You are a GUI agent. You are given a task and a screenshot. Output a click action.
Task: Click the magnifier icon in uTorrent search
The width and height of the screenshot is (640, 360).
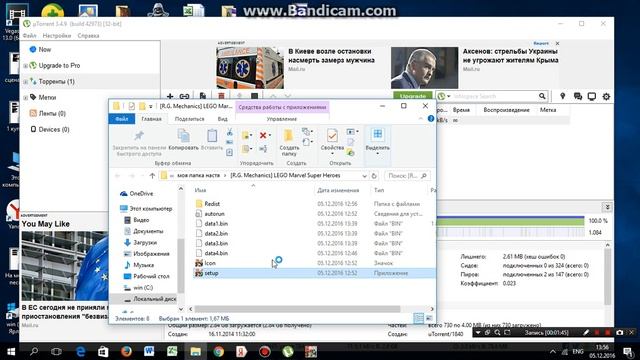coord(542,96)
